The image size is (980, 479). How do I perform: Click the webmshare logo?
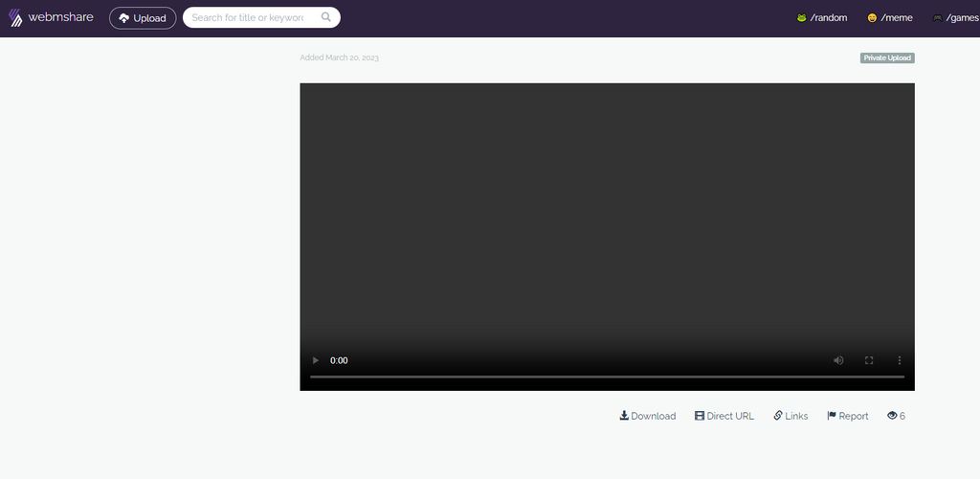(51, 17)
